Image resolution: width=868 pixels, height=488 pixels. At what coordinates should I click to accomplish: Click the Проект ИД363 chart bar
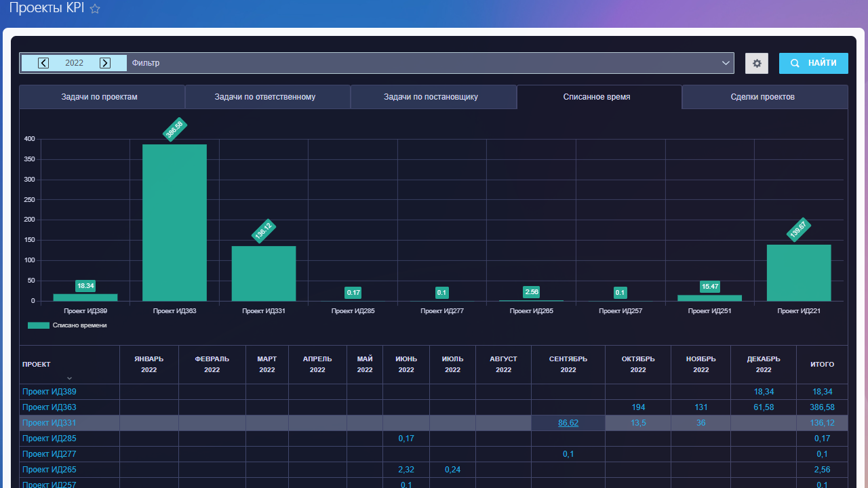pos(174,222)
